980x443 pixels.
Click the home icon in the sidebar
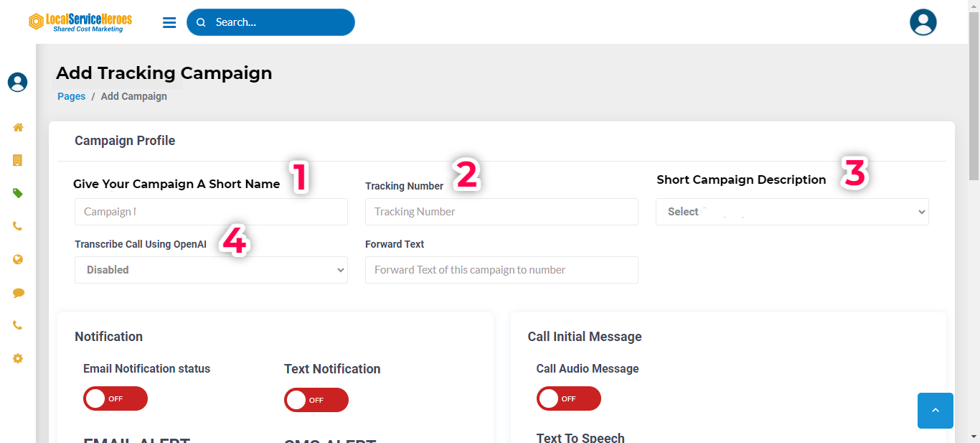[x=18, y=127]
